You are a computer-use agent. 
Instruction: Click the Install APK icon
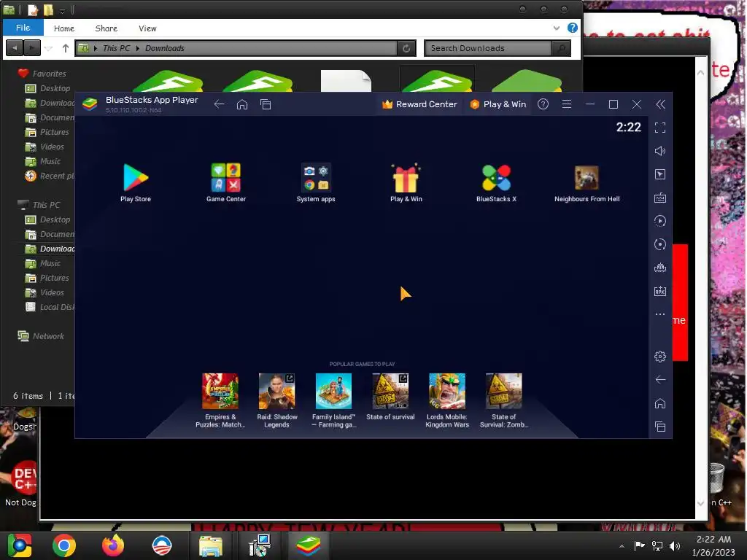click(659, 291)
